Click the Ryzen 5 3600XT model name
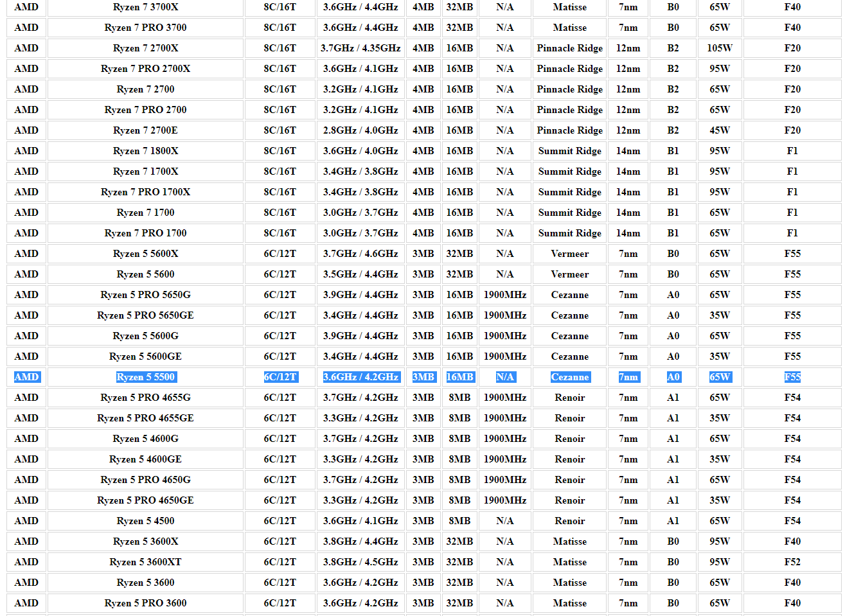The width and height of the screenshot is (845, 616). tap(146, 562)
